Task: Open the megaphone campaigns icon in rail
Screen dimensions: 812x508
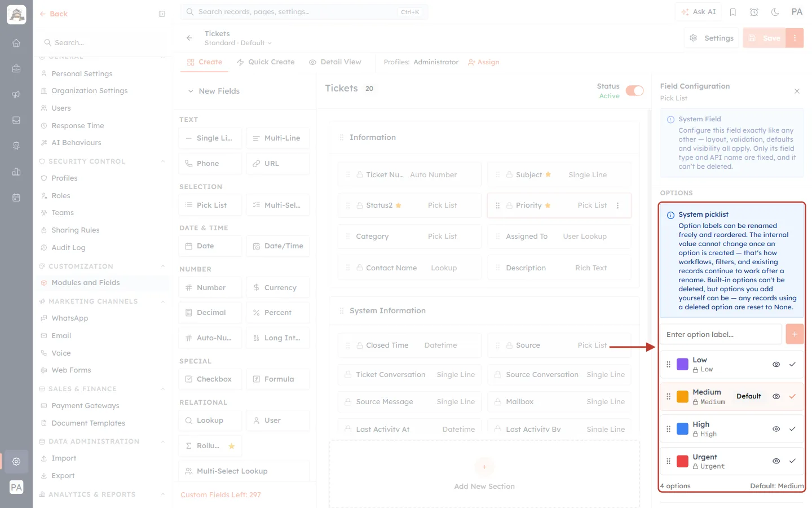Action: pyautogui.click(x=16, y=94)
